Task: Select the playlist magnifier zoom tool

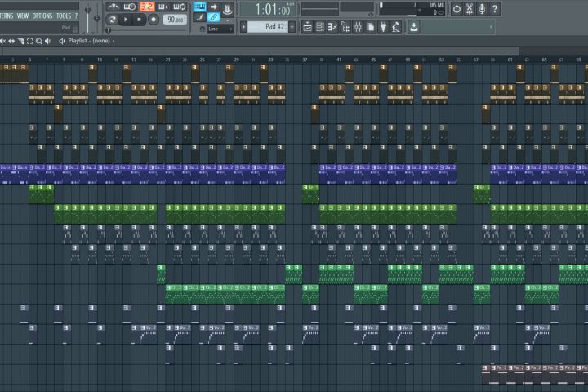Action: 39,41
